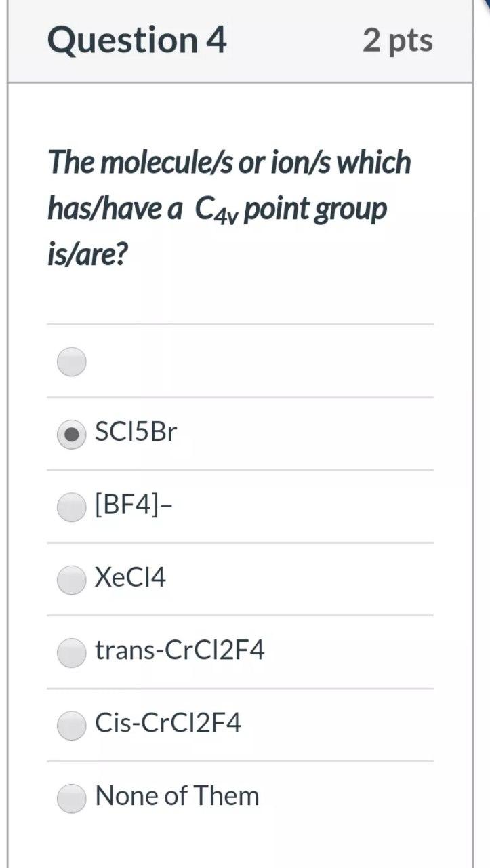
Task: Select the SCl5Br answer radio button
Action: (x=71, y=433)
